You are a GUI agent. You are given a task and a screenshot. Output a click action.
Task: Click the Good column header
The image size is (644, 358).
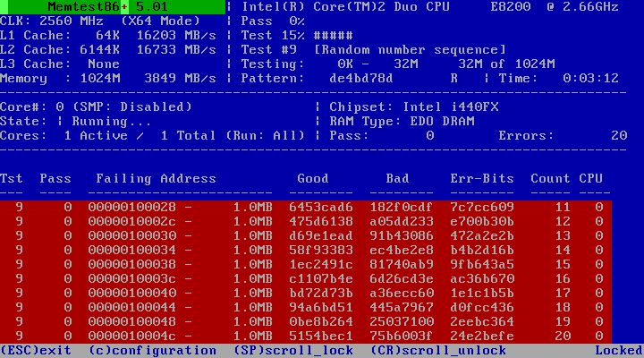coord(313,179)
